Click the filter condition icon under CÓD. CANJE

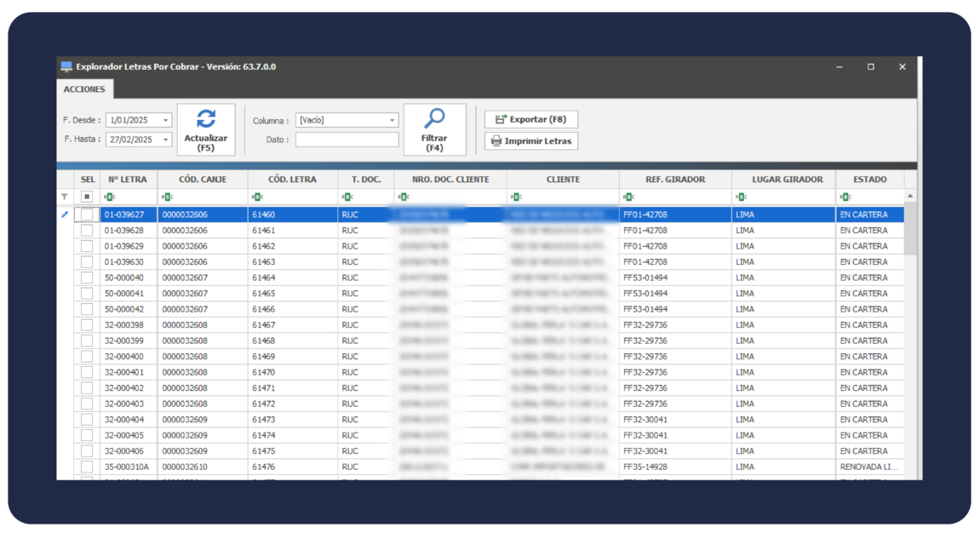[166, 197]
